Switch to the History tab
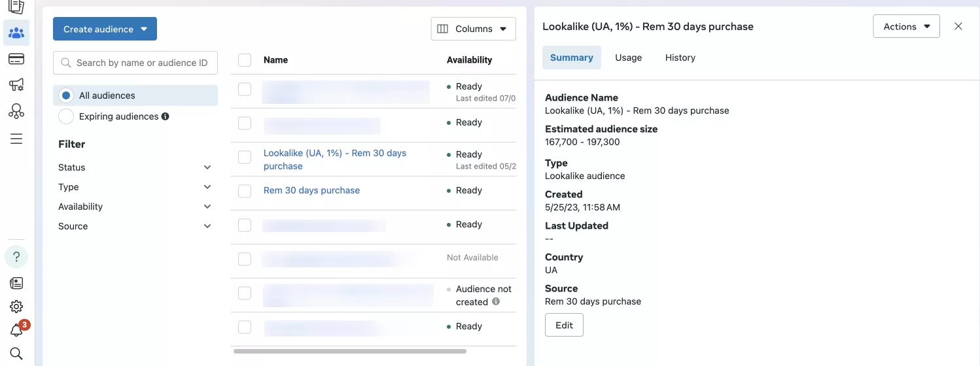The width and height of the screenshot is (980, 366). click(680, 58)
